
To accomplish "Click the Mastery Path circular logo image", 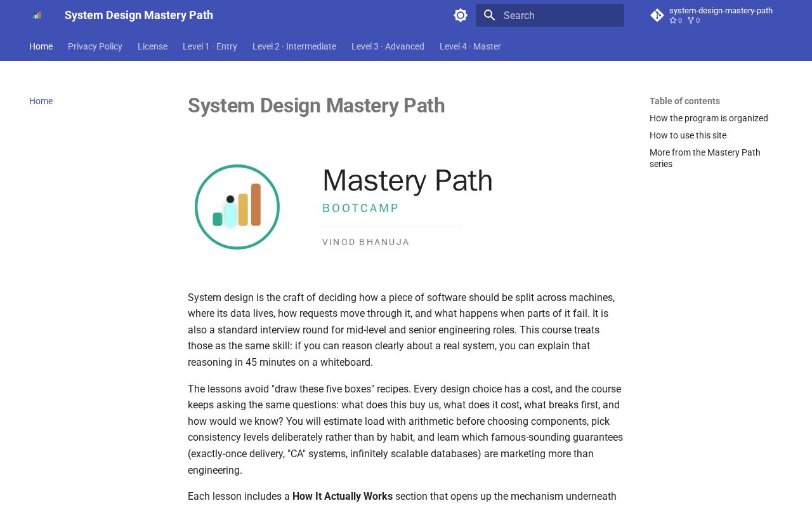I will point(237,207).
